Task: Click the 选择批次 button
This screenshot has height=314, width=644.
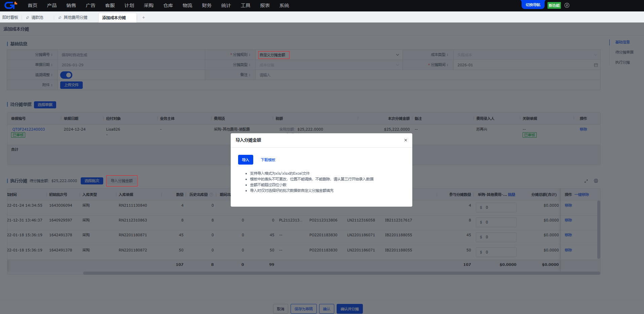Action: tap(92, 181)
